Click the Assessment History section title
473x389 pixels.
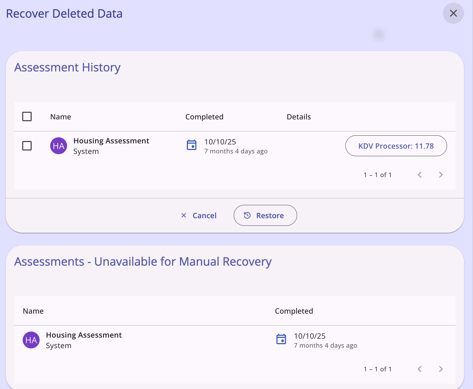(x=67, y=67)
